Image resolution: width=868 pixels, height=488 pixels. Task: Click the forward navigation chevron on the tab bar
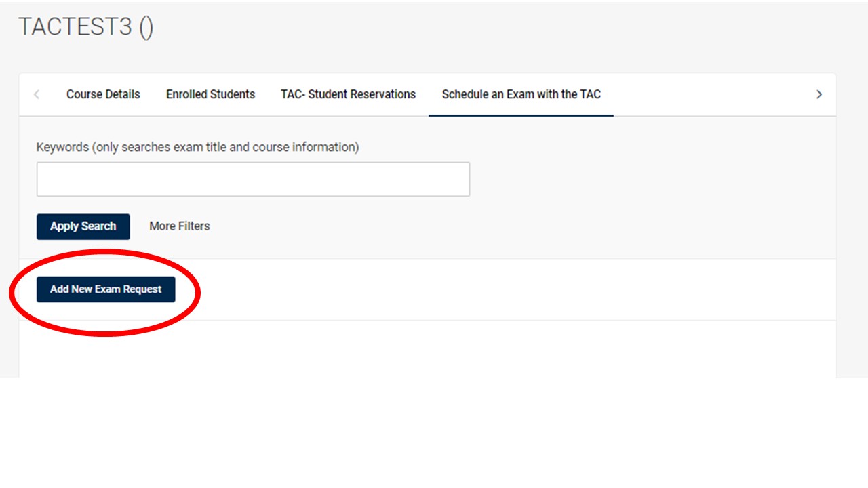819,94
